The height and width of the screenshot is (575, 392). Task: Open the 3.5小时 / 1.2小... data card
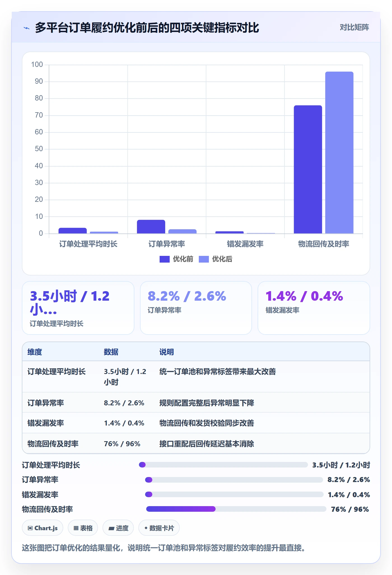78,308
